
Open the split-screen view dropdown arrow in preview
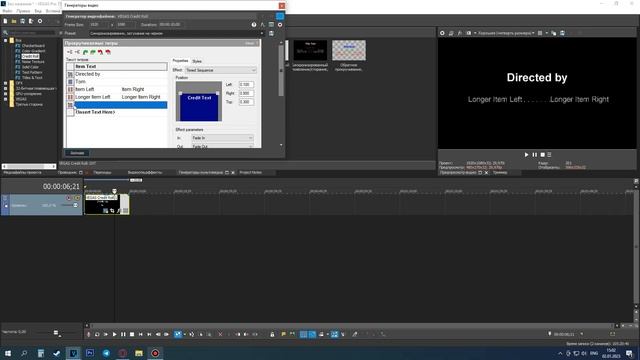coord(475,33)
